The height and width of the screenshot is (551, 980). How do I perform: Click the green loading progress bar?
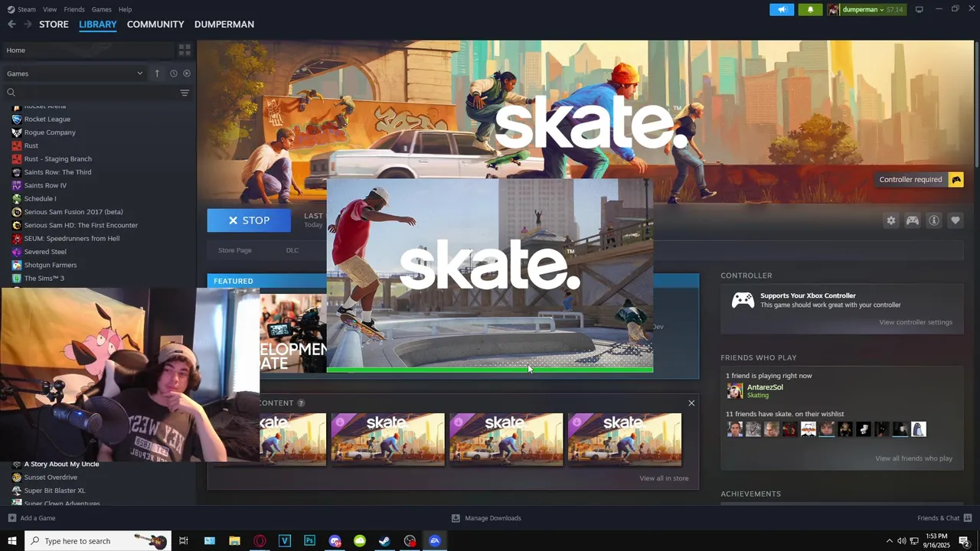tap(490, 370)
